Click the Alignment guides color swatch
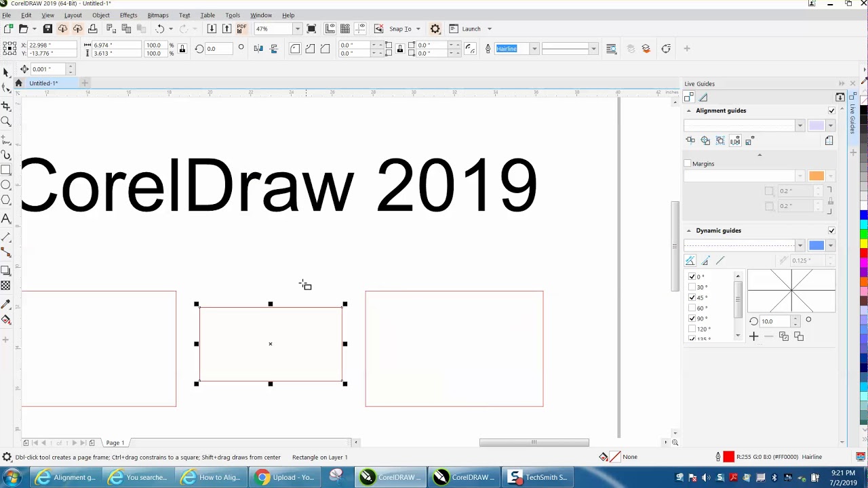The width and height of the screenshot is (868, 488). point(816,125)
